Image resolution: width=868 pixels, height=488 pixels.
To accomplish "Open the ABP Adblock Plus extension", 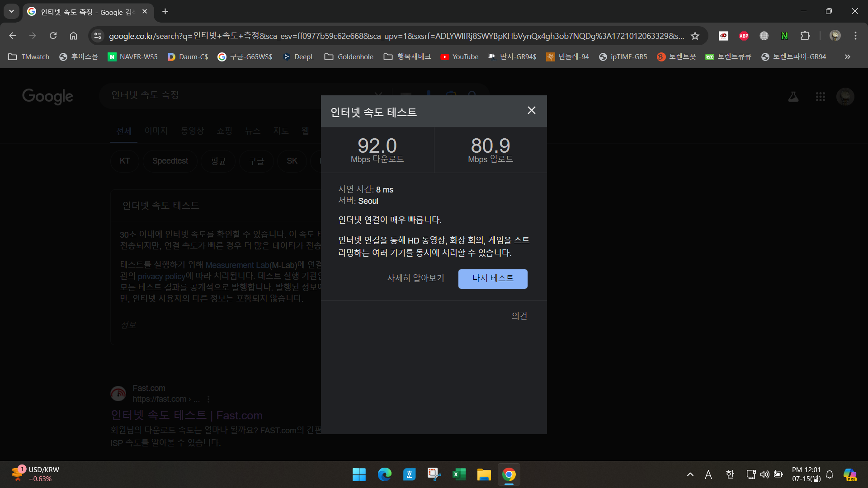I will [744, 36].
